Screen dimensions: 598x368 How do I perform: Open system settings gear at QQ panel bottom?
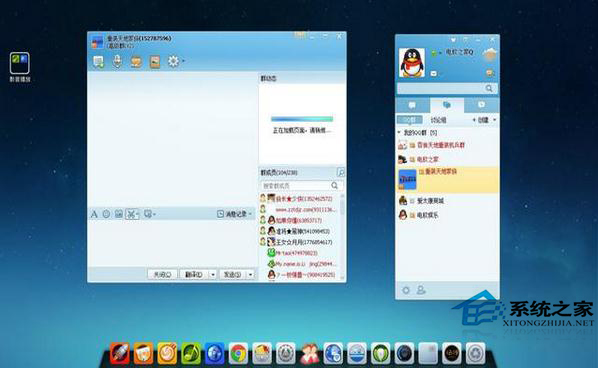click(406, 290)
